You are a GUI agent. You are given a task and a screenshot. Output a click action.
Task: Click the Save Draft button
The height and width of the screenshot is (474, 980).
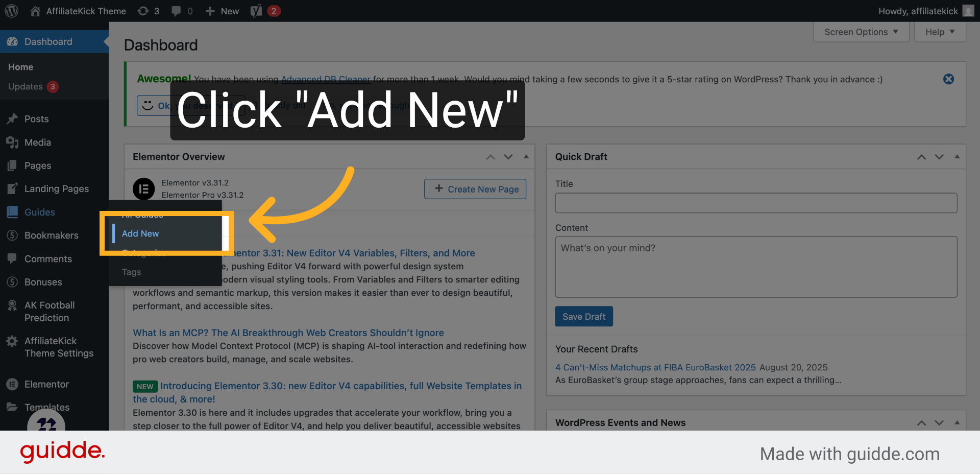pyautogui.click(x=584, y=317)
